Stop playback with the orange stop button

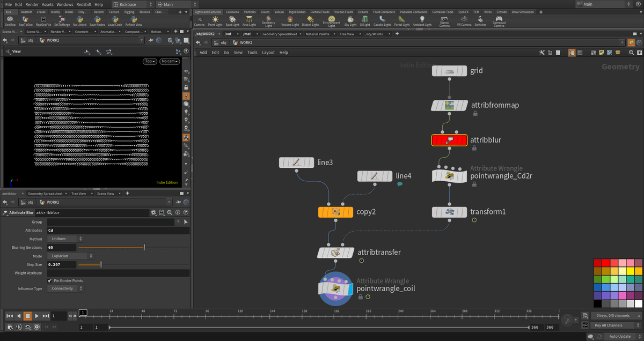[x=27, y=316]
